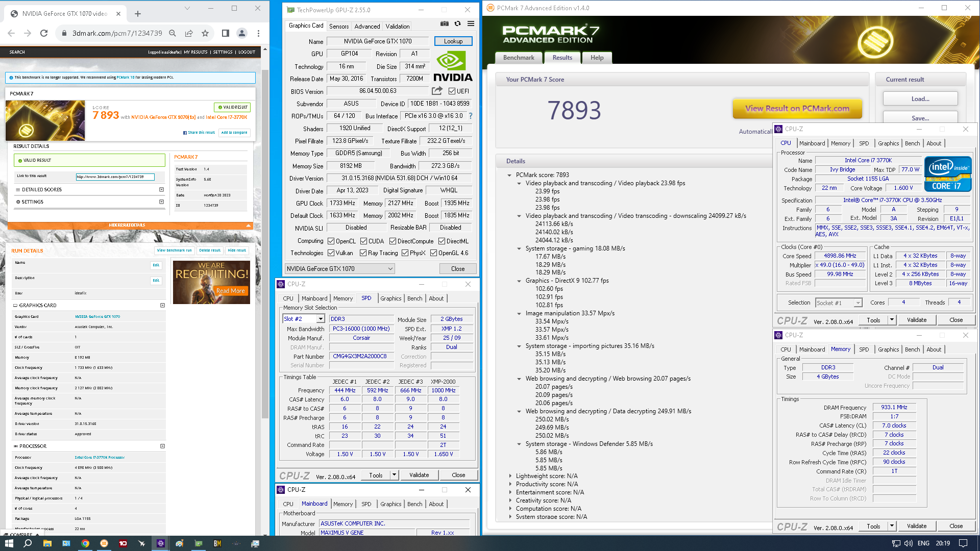Screen dimensions: 980x551
Task: Expand DETAILED SCORES section on 3dmark page
Action: pyautogui.click(x=161, y=190)
